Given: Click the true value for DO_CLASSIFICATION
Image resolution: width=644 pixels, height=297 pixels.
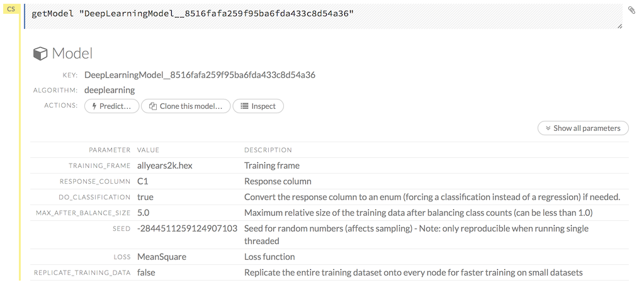Looking at the screenshot, I should point(145,197).
